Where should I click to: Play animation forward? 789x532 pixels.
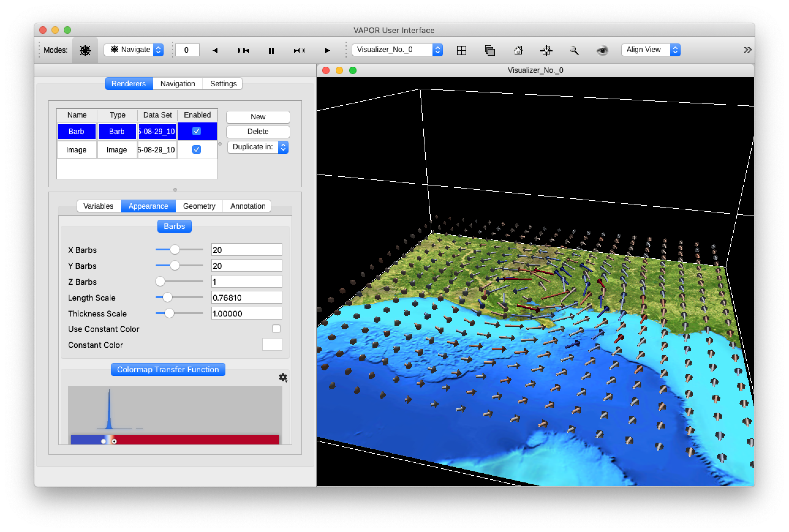327,50
